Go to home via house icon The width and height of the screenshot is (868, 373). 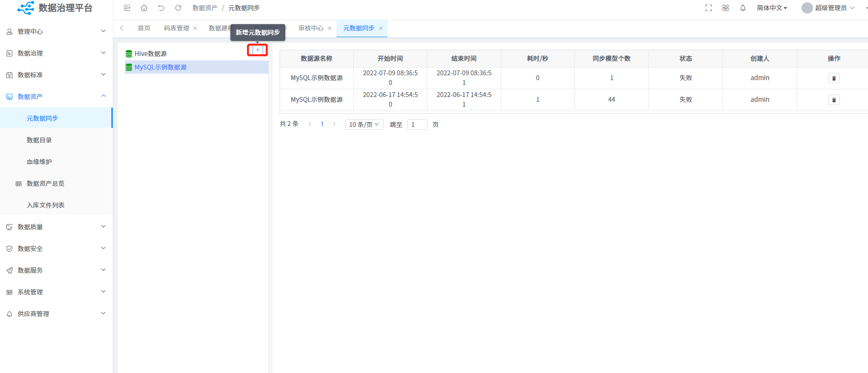tap(144, 8)
